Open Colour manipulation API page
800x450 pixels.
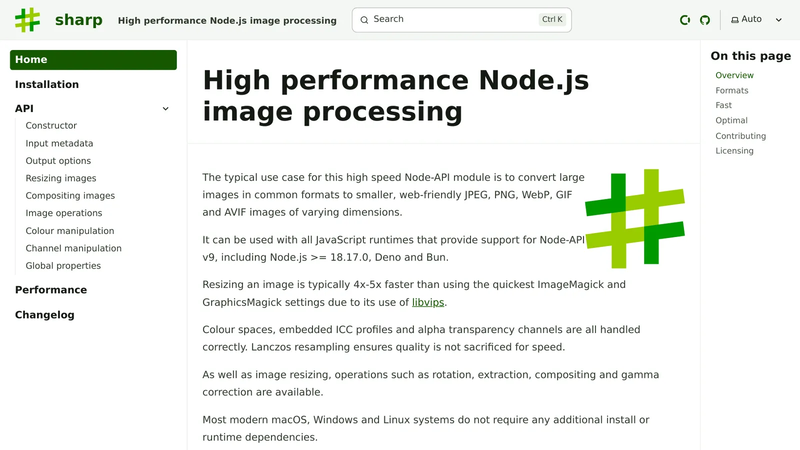coord(70,231)
